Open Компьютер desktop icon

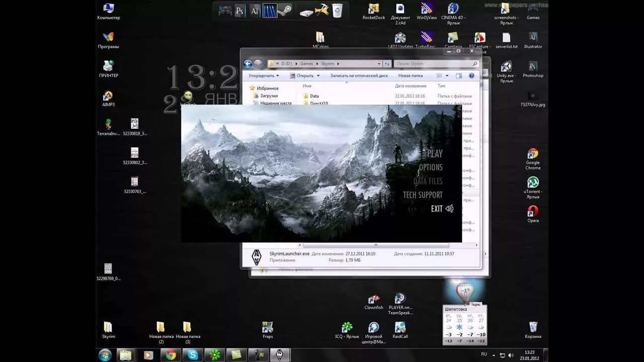[108, 12]
